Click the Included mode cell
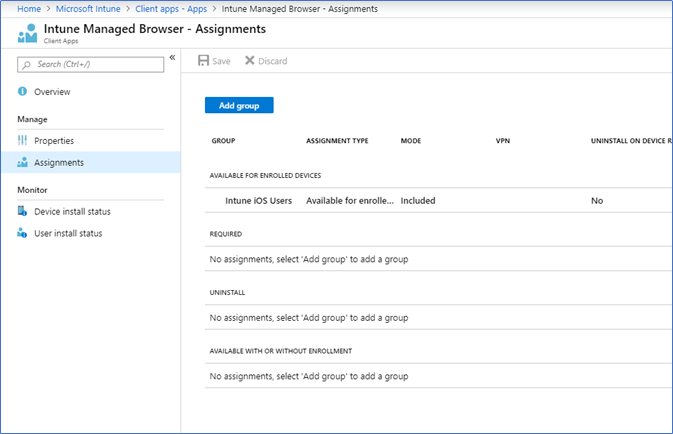 pyautogui.click(x=418, y=200)
